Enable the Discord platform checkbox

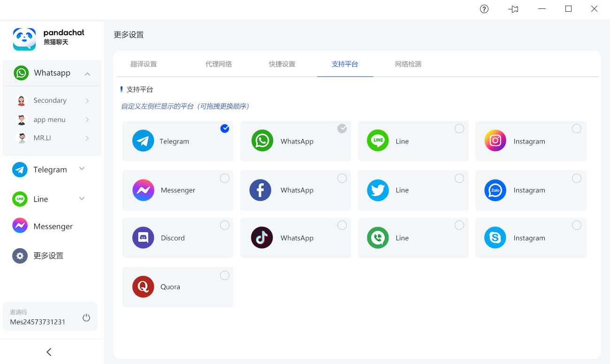(225, 226)
